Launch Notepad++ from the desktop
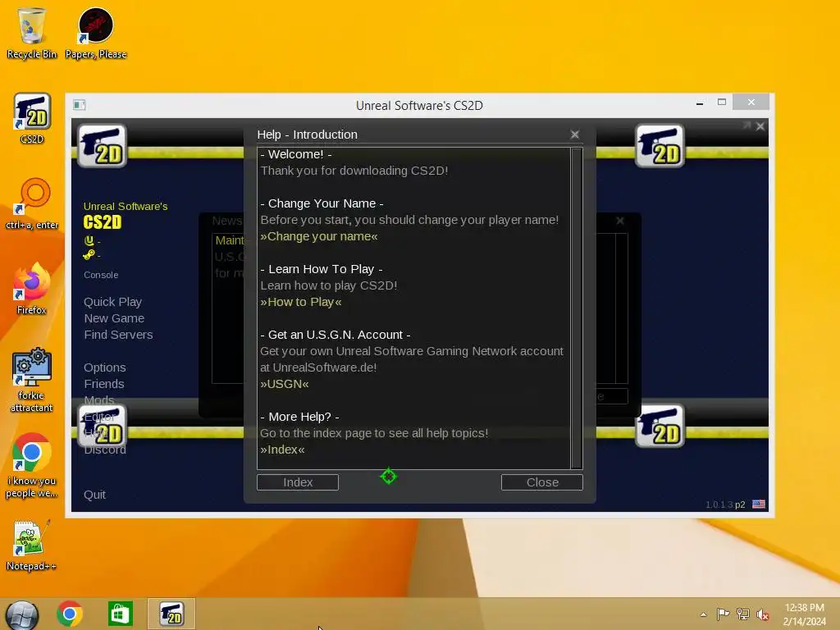840x630 pixels. [x=32, y=546]
